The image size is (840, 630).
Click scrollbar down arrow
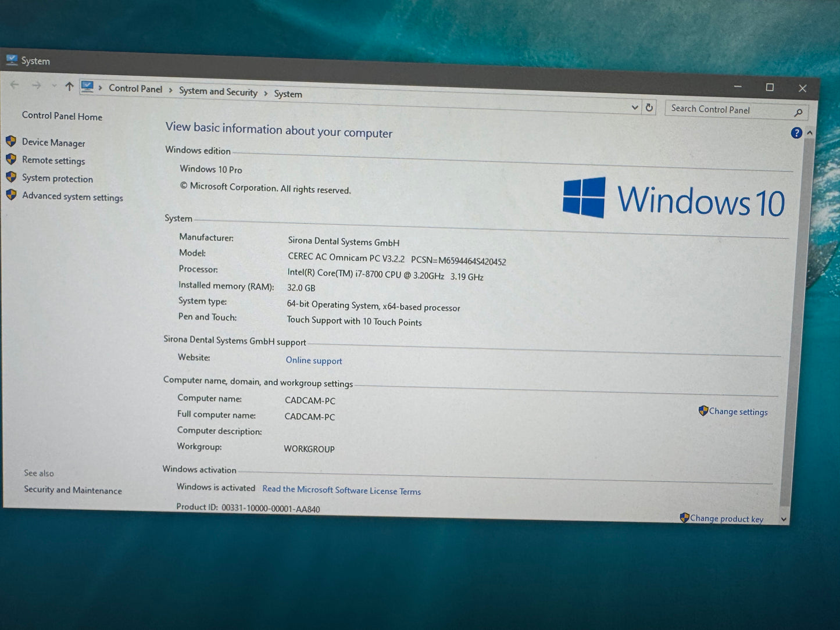784,519
